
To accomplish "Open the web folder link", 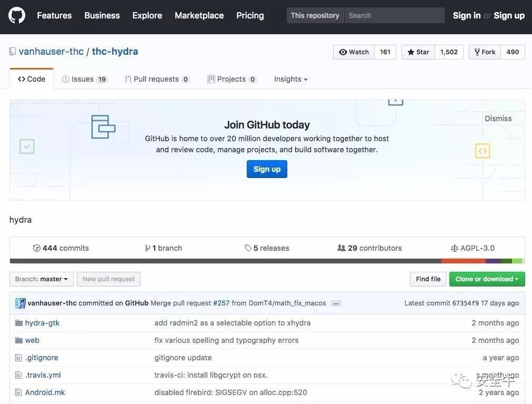I will click(x=32, y=340).
